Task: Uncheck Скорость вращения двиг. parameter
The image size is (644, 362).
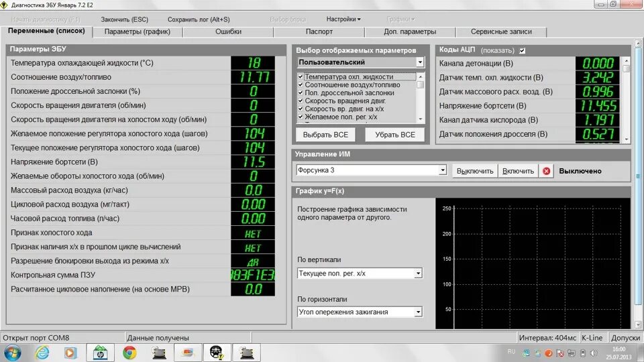Action: [301, 101]
